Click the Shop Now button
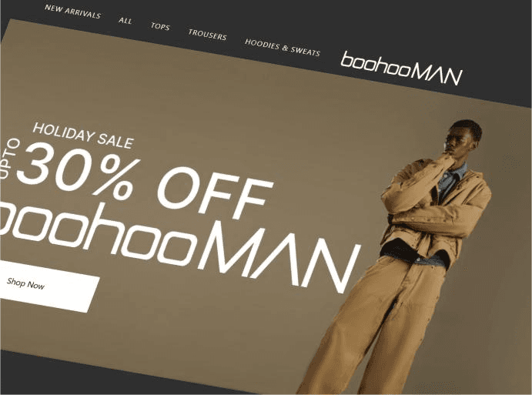This screenshot has height=395, width=532. 47,286
